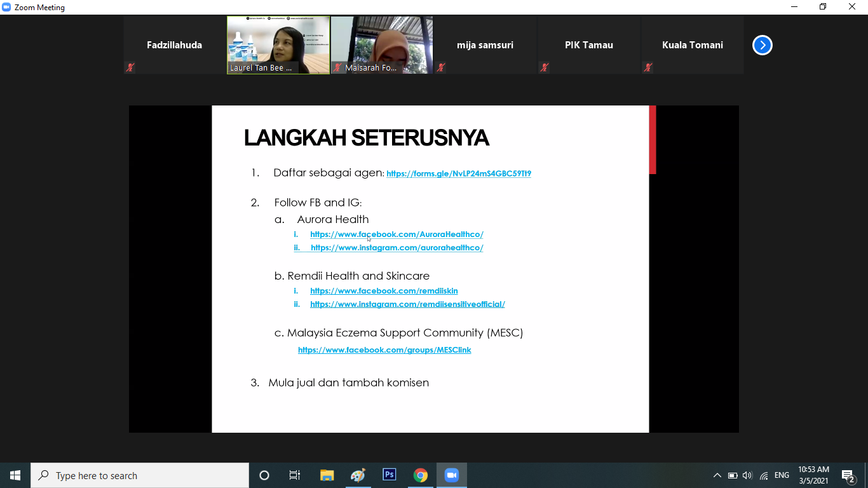Select PIK Tamau participant tile

(x=589, y=45)
